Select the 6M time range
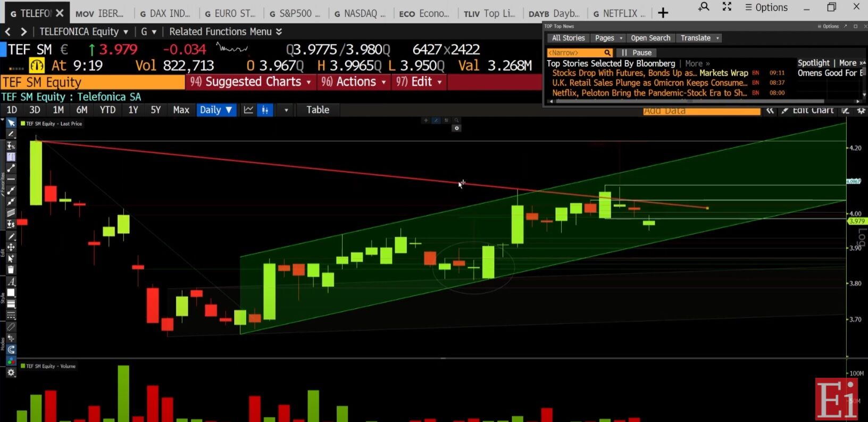Viewport: 868px width, 422px height. tap(82, 110)
